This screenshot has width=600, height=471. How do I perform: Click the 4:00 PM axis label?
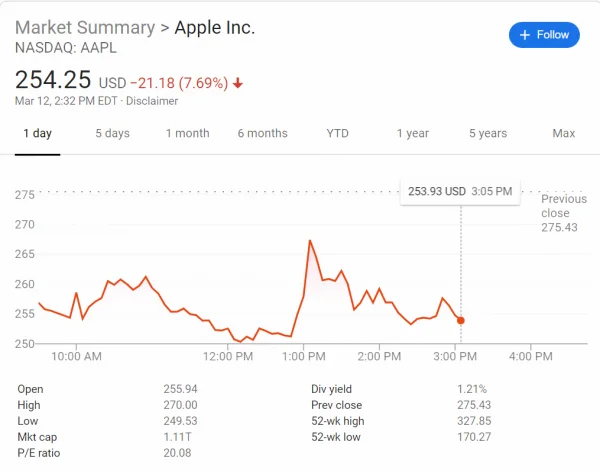point(530,356)
